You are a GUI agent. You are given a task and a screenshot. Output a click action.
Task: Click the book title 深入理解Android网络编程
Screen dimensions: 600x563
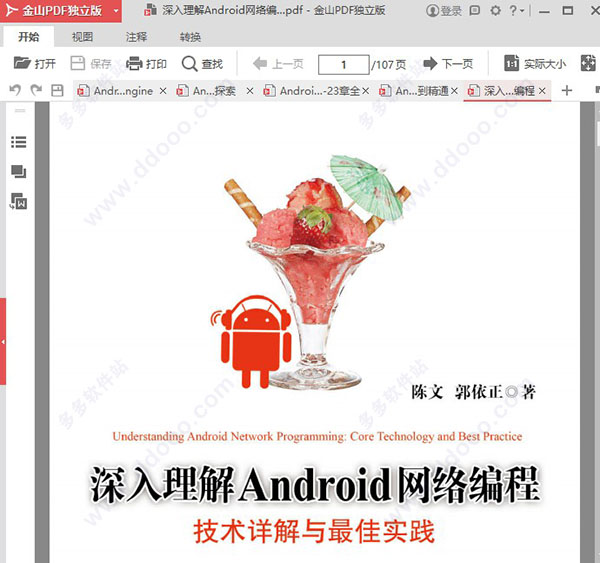(315, 485)
